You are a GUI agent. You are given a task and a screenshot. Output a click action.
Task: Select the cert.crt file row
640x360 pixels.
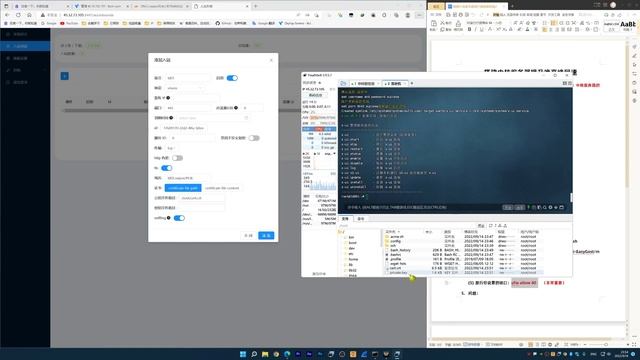463,268
